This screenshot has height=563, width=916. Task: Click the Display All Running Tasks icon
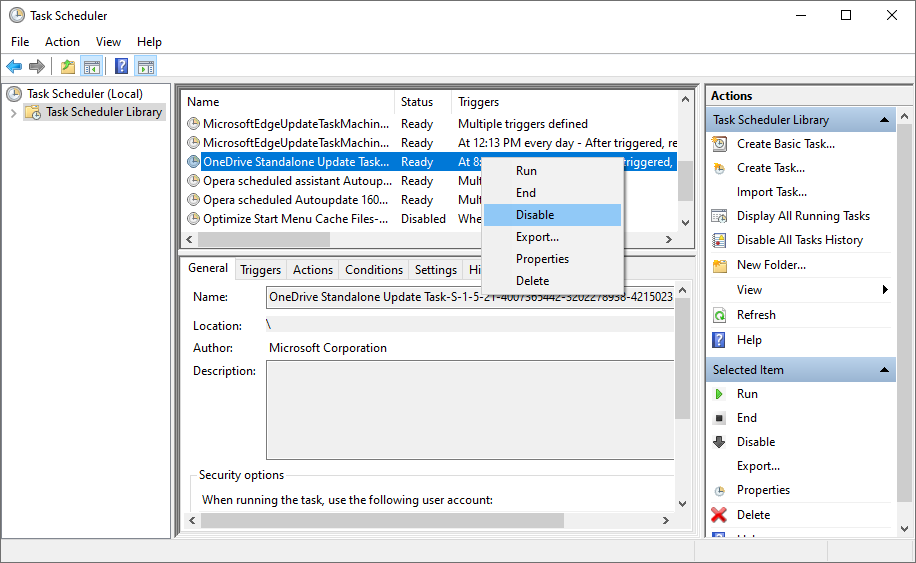720,216
